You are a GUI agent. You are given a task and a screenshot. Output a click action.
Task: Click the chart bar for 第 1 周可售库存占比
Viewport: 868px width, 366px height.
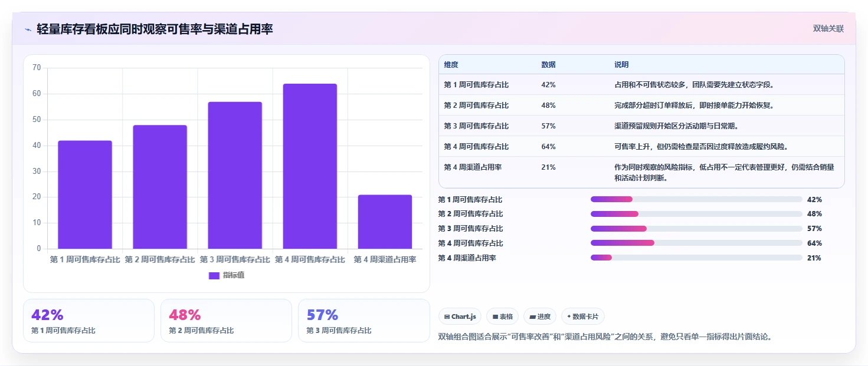pyautogui.click(x=85, y=194)
